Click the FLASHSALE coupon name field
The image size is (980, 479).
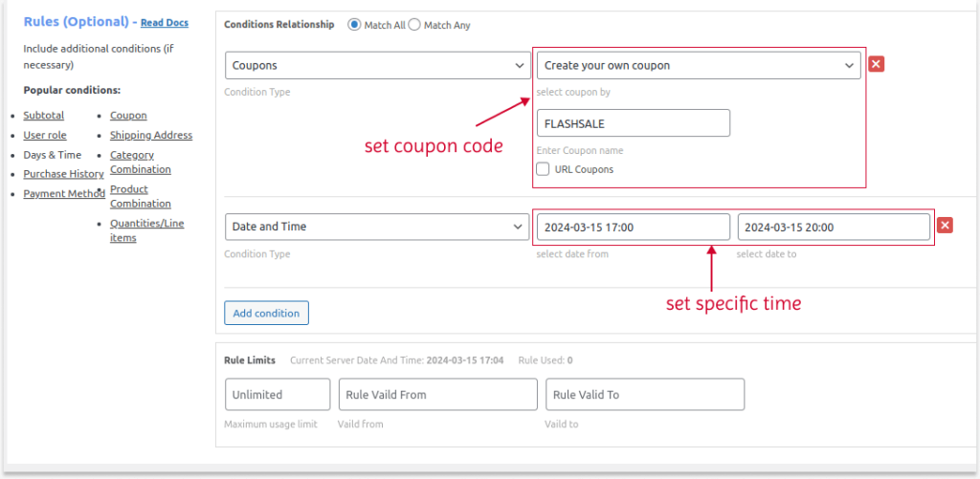634,123
